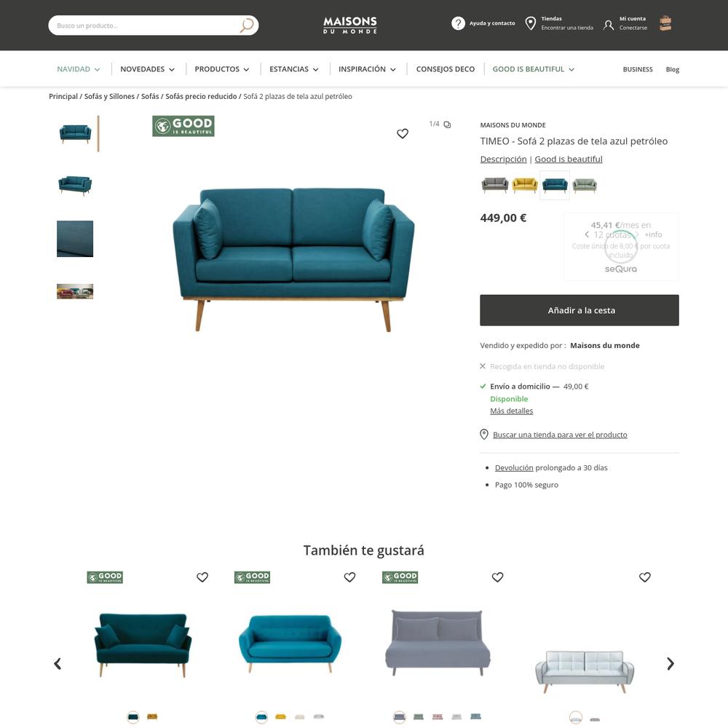Select the fabric close-up thumbnail
This screenshot has height=728, width=728.
click(75, 239)
